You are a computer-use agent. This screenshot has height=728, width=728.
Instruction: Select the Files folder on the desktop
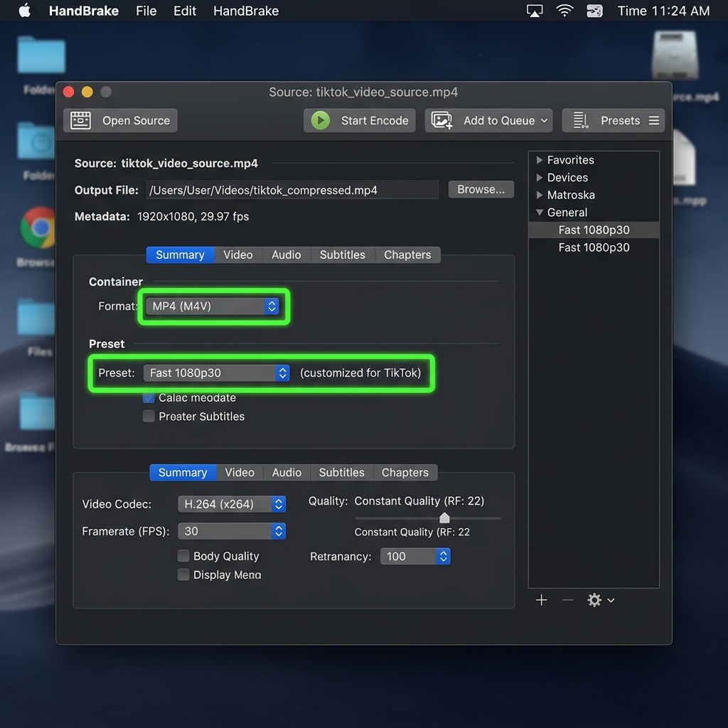[x=36, y=318]
